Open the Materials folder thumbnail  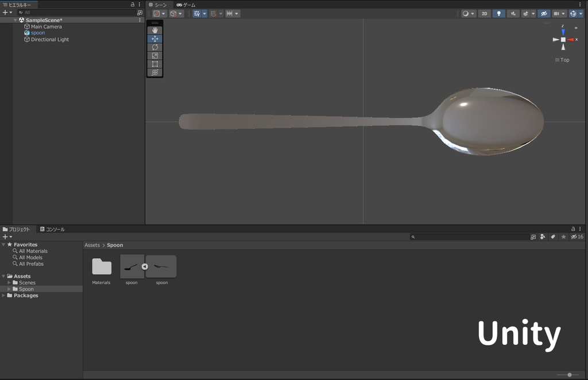click(x=101, y=266)
